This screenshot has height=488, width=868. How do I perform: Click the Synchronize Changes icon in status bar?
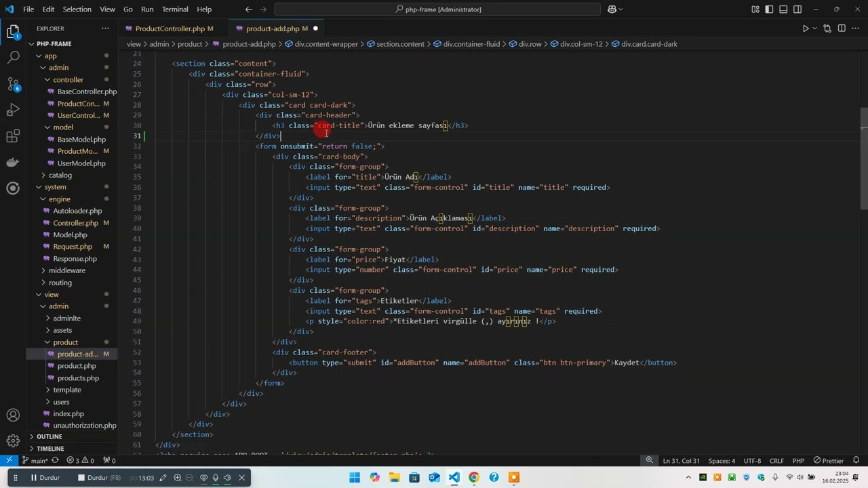click(x=55, y=461)
